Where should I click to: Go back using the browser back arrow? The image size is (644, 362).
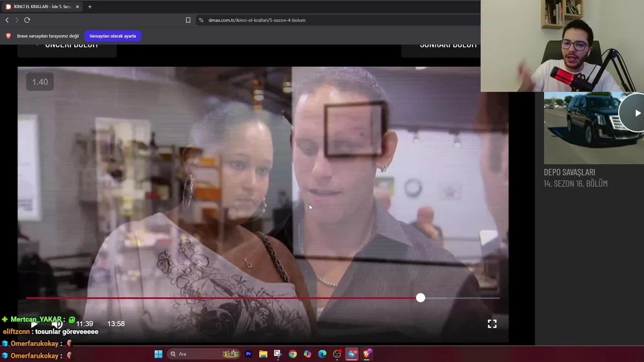[x=7, y=20]
